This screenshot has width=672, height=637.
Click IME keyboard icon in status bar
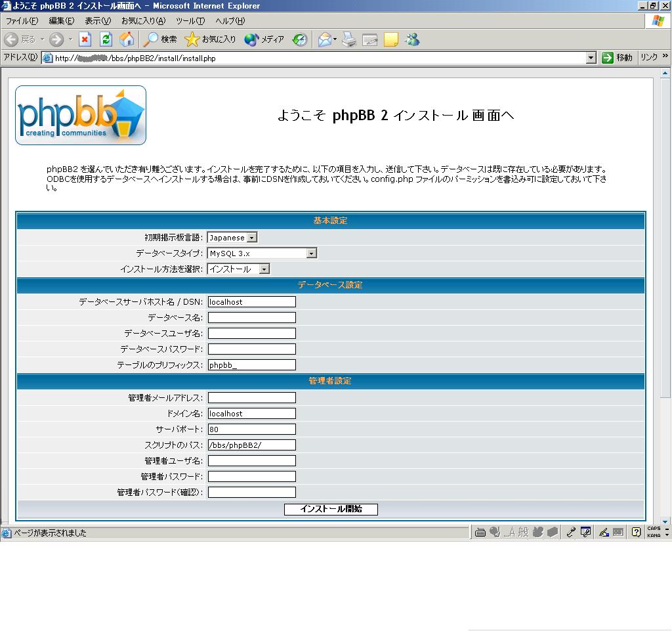click(x=480, y=533)
